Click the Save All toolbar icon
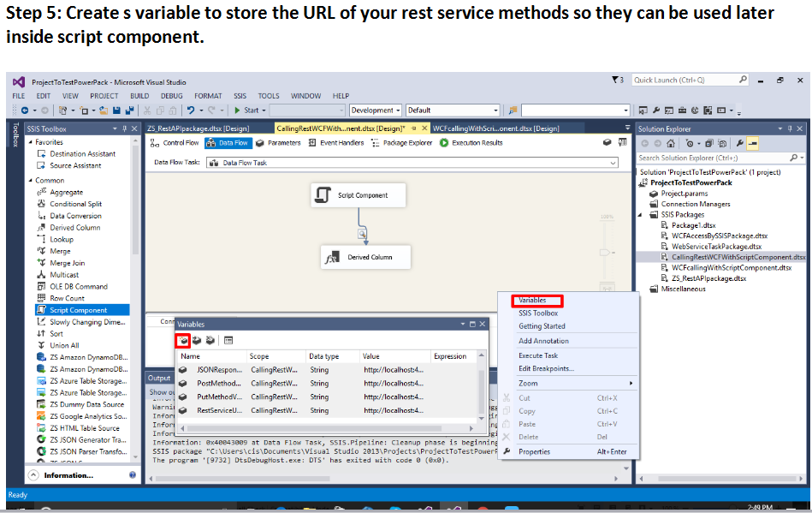The width and height of the screenshot is (812, 513). coord(129,110)
